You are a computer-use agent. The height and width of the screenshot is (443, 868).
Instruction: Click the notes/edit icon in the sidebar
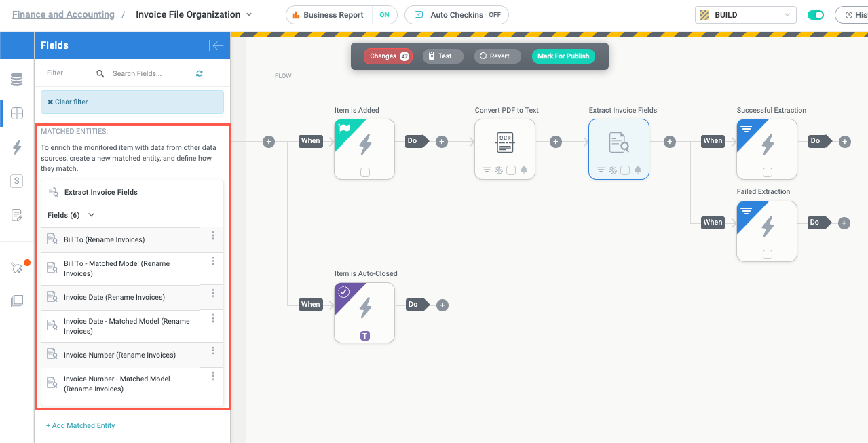pyautogui.click(x=17, y=214)
